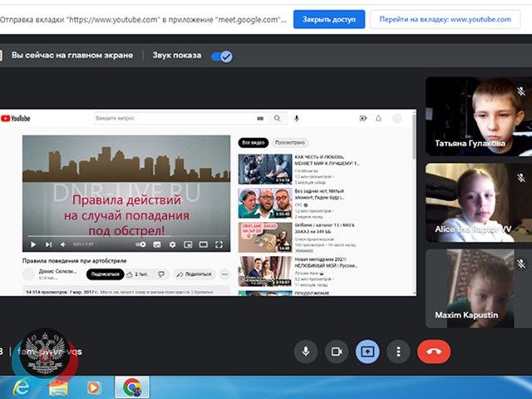The image size is (532, 399).
Task: Toggle the Meet microphone button
Action: click(x=306, y=352)
